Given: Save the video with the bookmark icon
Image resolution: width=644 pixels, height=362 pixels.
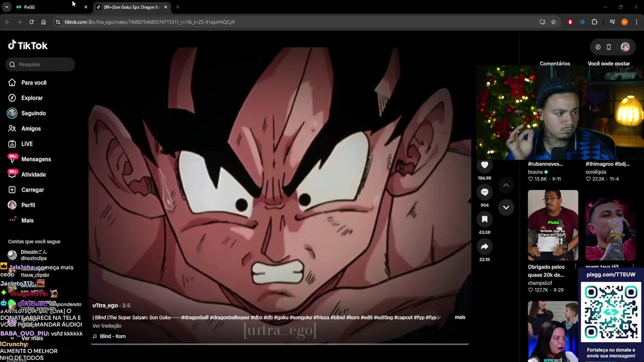Looking at the screenshot, I should (x=485, y=219).
